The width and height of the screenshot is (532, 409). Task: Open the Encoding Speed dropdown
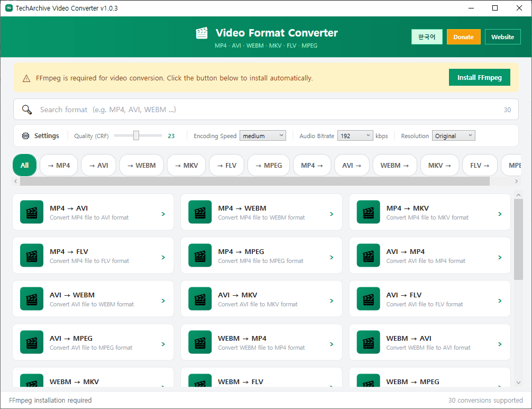262,136
